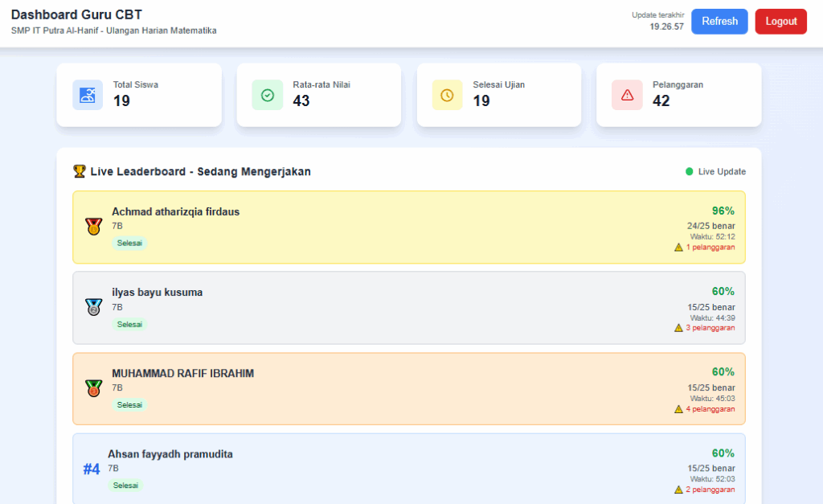The height and width of the screenshot is (504, 823).
Task: Click the #4 rank label
Action: [x=92, y=469]
